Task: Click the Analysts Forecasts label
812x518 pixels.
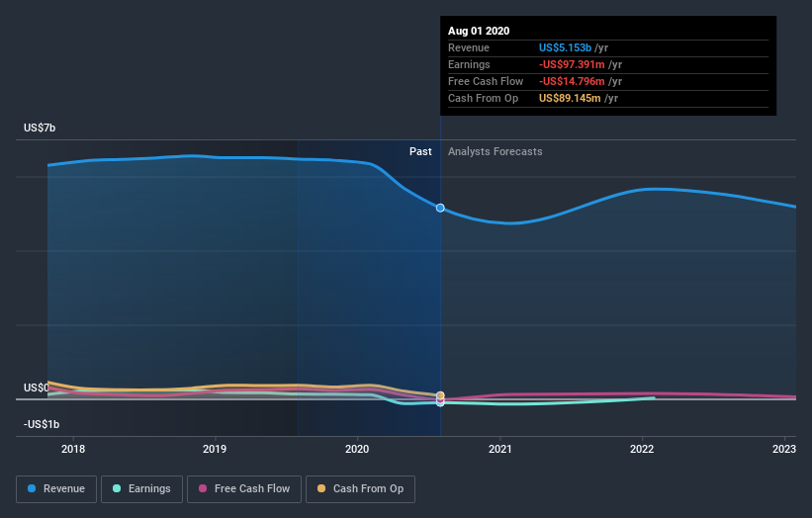Action: click(x=496, y=151)
